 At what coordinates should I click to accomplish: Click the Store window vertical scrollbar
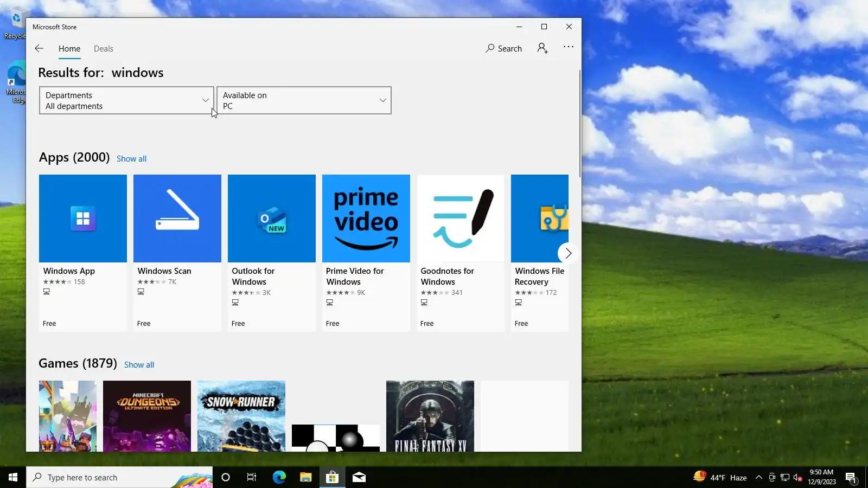(580, 124)
